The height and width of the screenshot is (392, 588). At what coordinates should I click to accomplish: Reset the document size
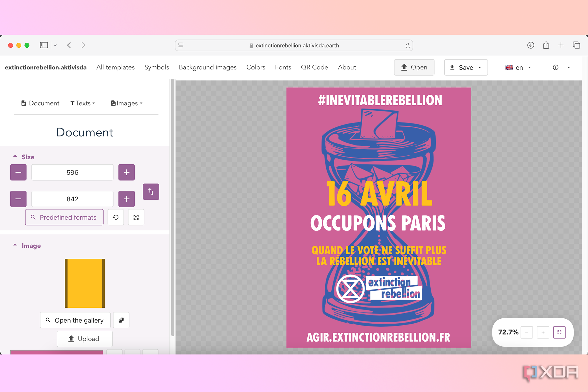click(116, 217)
